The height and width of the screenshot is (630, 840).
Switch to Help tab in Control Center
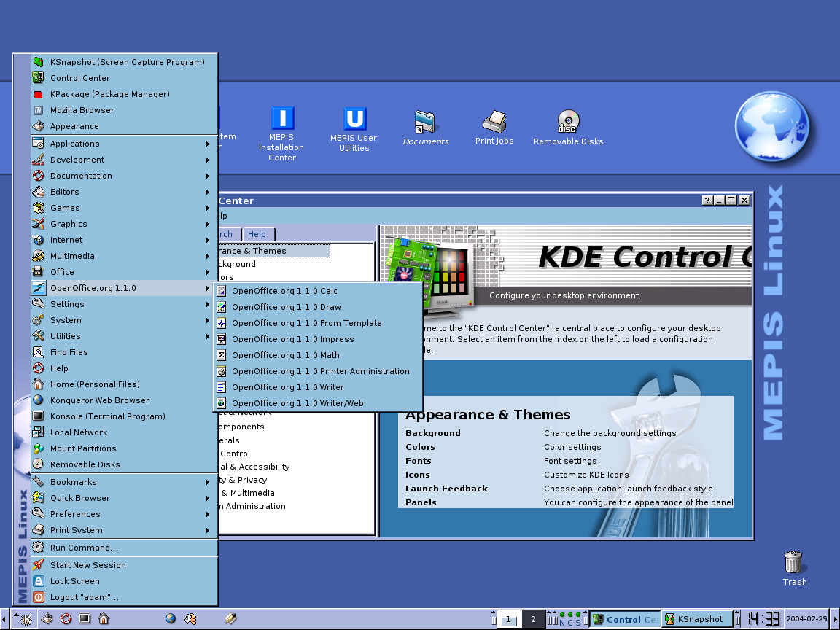[x=257, y=234]
